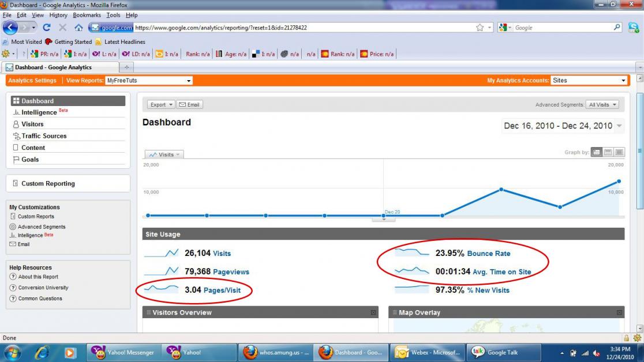Image resolution: width=644 pixels, height=362 pixels.
Task: Open Analytics Settings link
Action: [32, 81]
